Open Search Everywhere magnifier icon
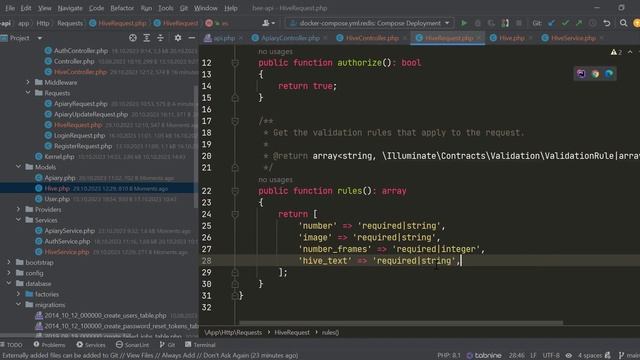The width and height of the screenshot is (640, 360). click(623, 23)
